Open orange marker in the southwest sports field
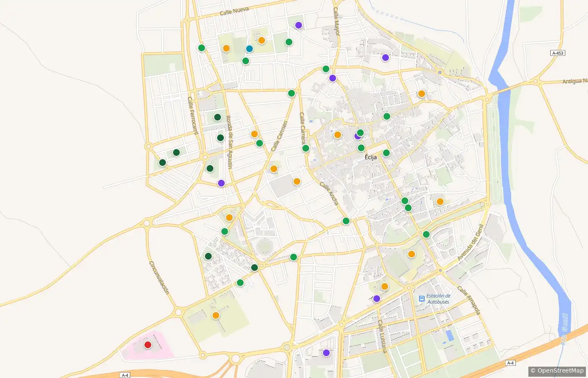The width and height of the screenshot is (588, 378). [216, 315]
